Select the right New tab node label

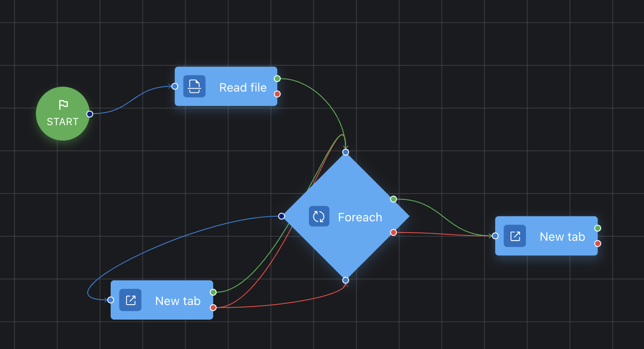tap(562, 237)
